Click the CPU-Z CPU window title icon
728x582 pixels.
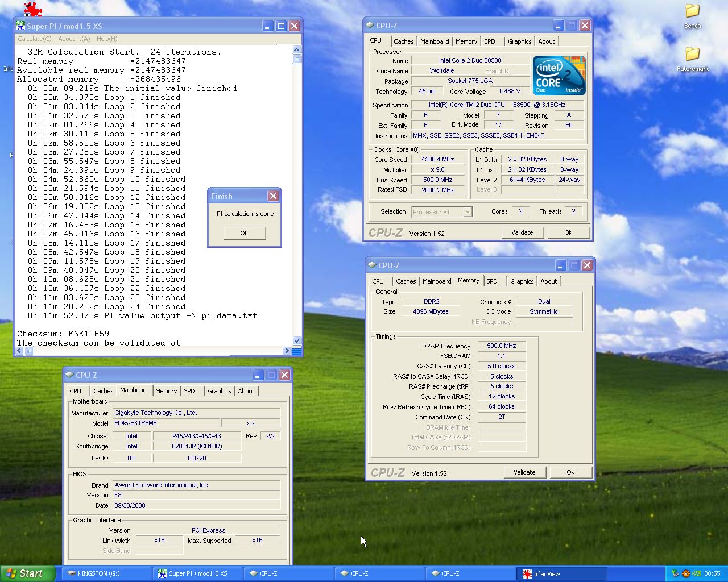pos(370,25)
